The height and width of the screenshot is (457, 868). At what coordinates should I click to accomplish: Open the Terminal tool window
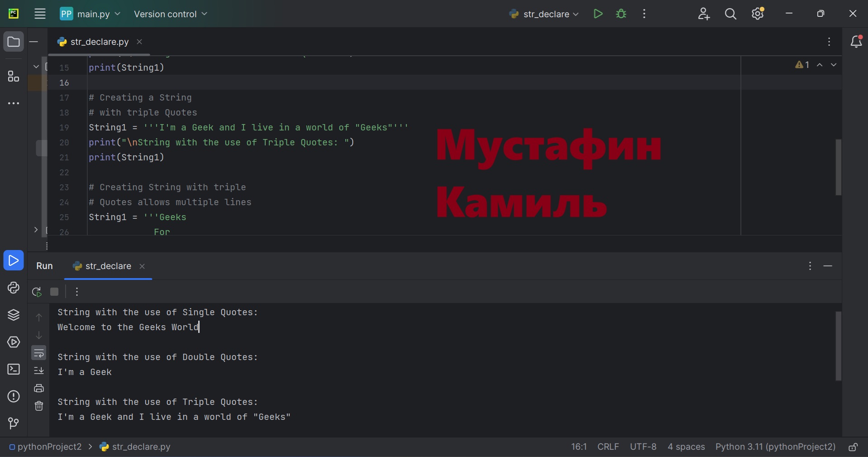coord(14,370)
